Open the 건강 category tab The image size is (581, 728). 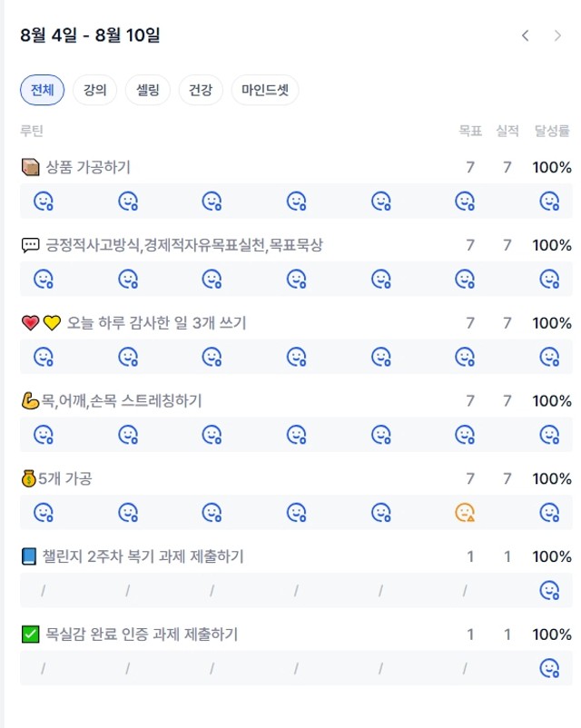[x=201, y=90]
